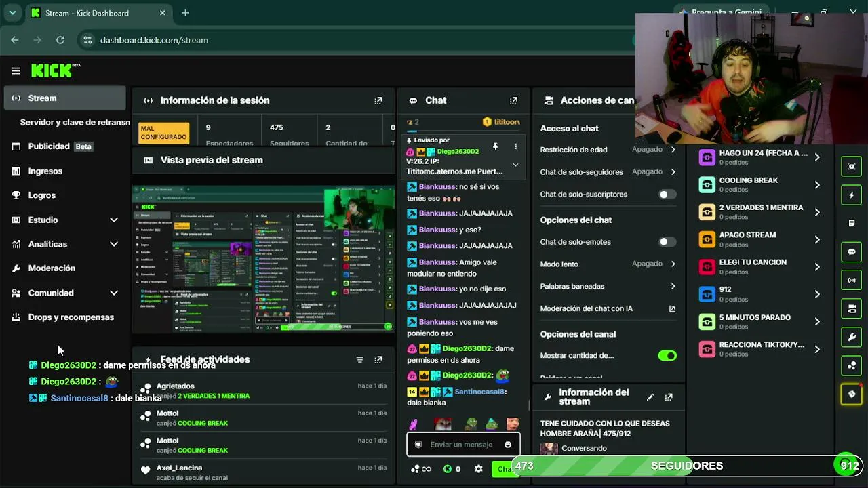Viewport: 868px width, 488px height.
Task: Reload the browser page
Action: click(x=60, y=40)
